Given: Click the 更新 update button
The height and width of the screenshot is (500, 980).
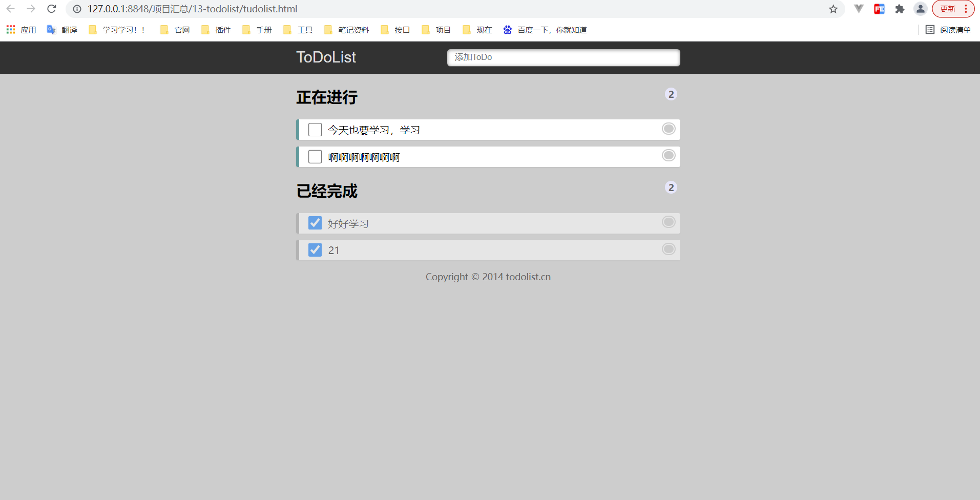Looking at the screenshot, I should pyautogui.click(x=947, y=9).
